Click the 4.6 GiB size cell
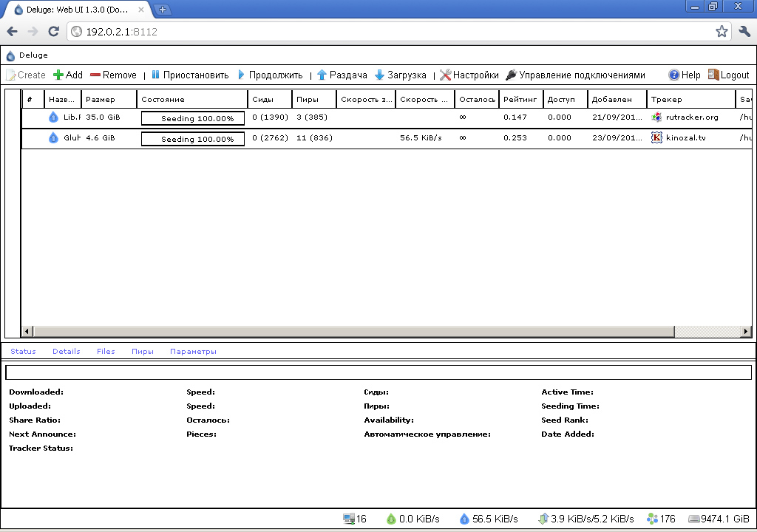 click(x=101, y=137)
